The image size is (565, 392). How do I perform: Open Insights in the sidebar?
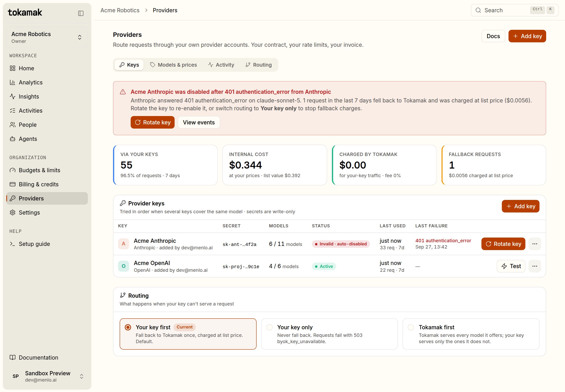47,96
